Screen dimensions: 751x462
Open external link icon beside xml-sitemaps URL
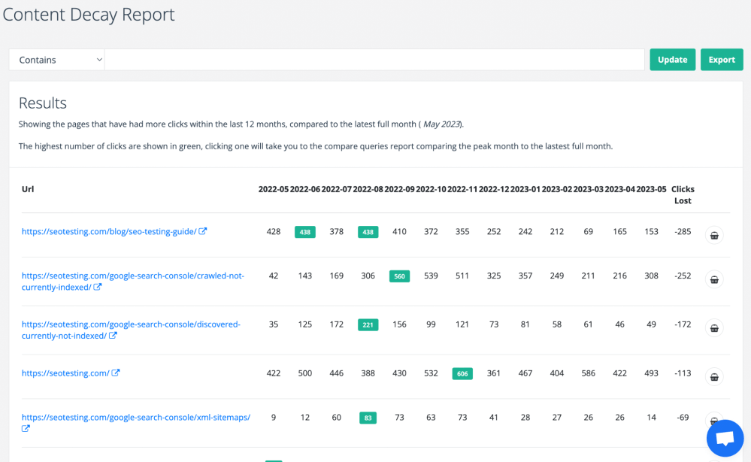(26, 429)
